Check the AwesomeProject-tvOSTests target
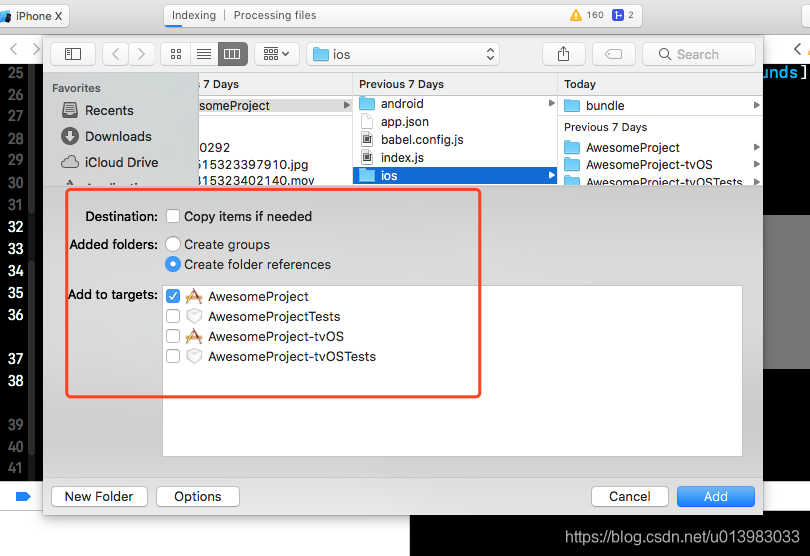Viewport: 810px width, 556px height. click(173, 356)
